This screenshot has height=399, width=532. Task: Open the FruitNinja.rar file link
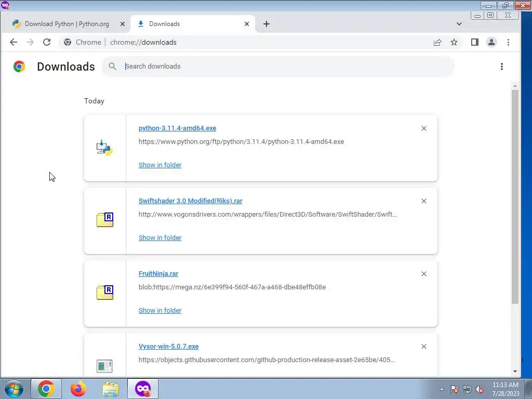[x=158, y=273]
